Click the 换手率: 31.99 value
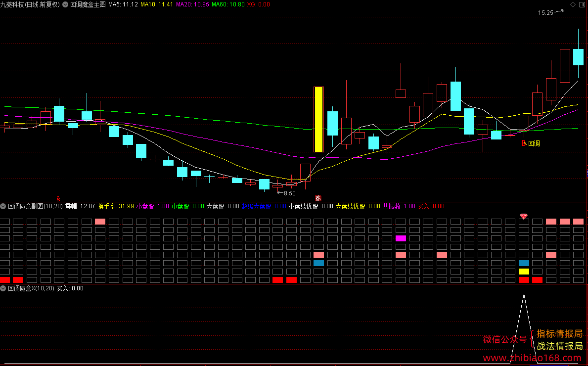 coord(116,206)
